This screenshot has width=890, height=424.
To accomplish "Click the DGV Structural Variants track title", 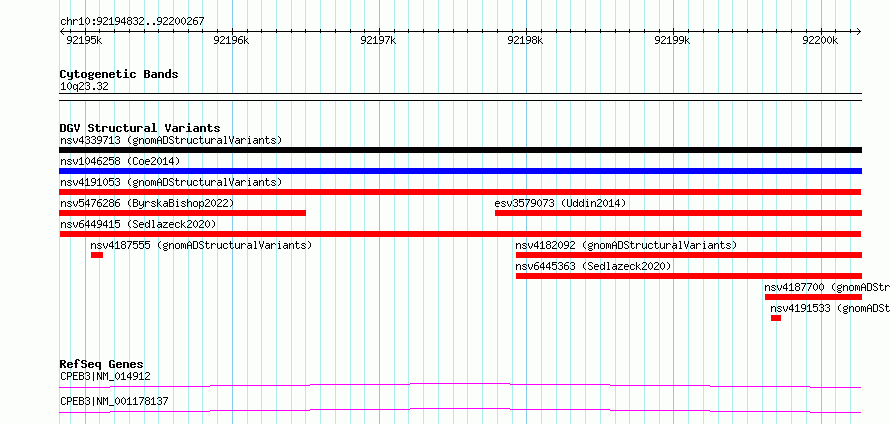I will (x=140, y=128).
